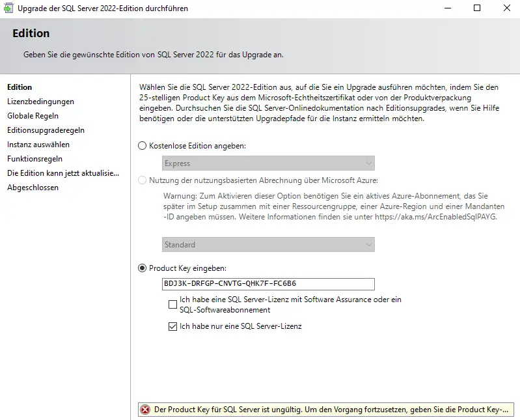The image size is (520, 420).
Task: Open the Instanz auswählen step
Action: tap(38, 145)
